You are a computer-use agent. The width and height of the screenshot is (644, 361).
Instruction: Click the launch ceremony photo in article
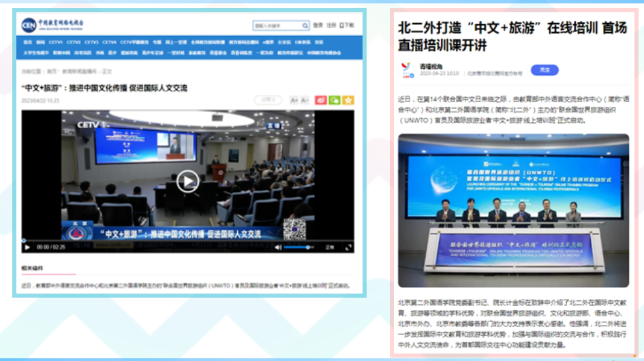(514, 210)
